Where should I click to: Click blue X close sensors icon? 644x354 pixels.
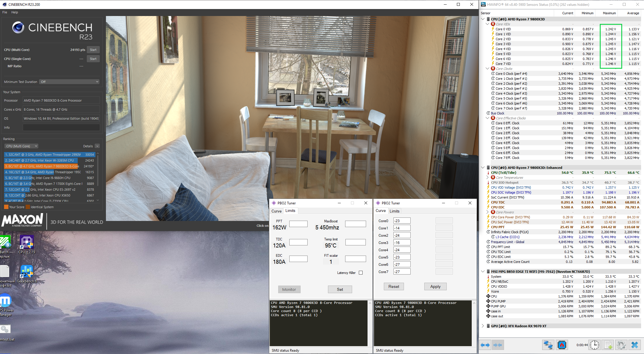click(x=635, y=345)
